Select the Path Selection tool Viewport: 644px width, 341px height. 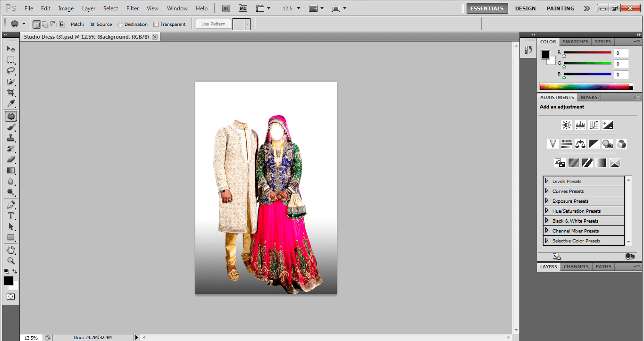pyautogui.click(x=11, y=226)
